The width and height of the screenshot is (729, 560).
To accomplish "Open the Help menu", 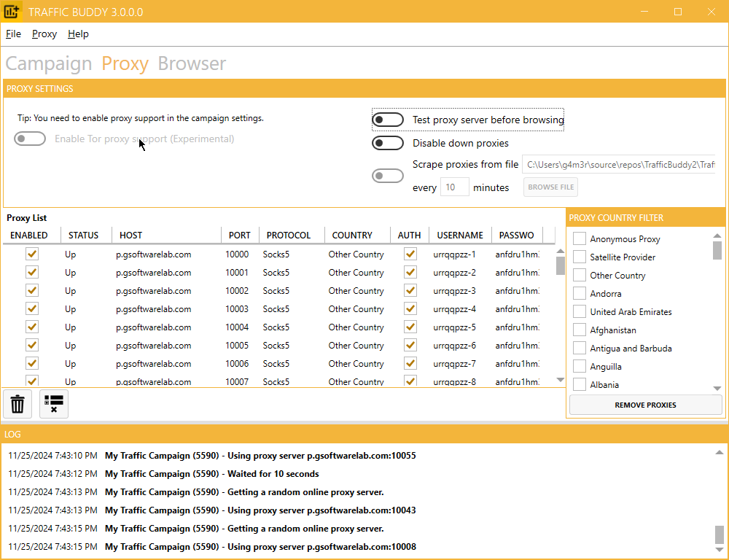I will click(x=78, y=34).
